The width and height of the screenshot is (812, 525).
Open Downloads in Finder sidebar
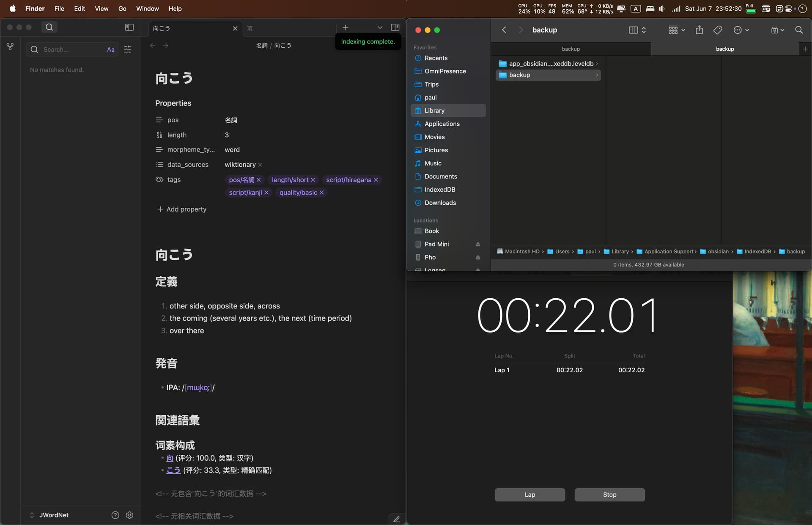point(448,203)
